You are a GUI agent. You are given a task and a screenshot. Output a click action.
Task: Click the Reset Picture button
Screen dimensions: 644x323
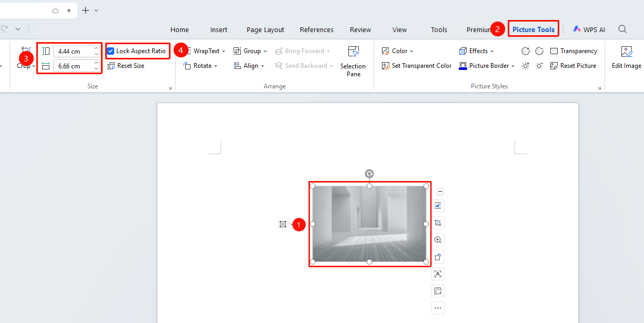click(573, 66)
